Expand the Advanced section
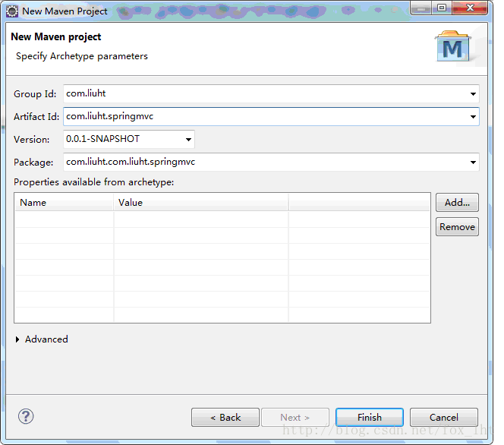 point(17,339)
